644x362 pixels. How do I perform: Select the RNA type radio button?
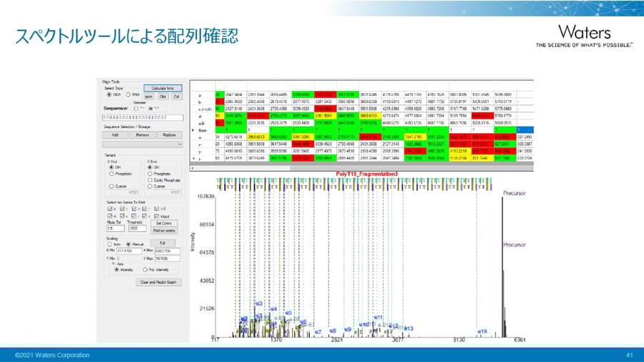click(128, 94)
